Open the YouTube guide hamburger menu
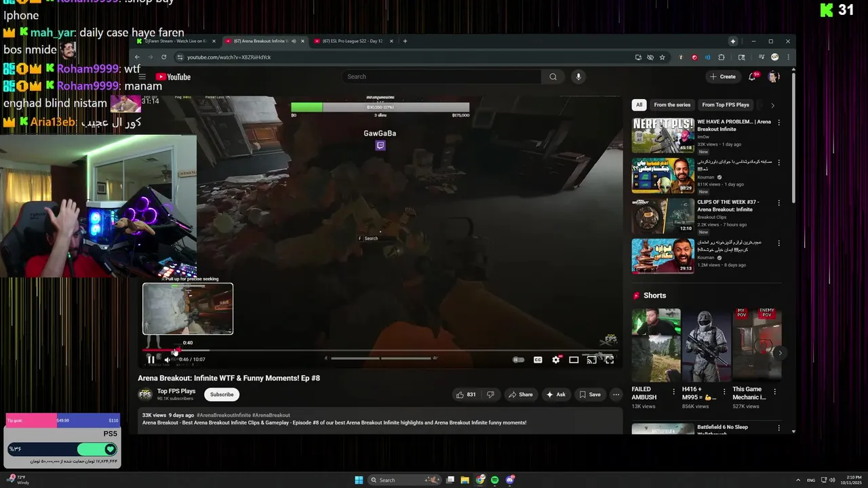The image size is (868, 488). (x=142, y=77)
